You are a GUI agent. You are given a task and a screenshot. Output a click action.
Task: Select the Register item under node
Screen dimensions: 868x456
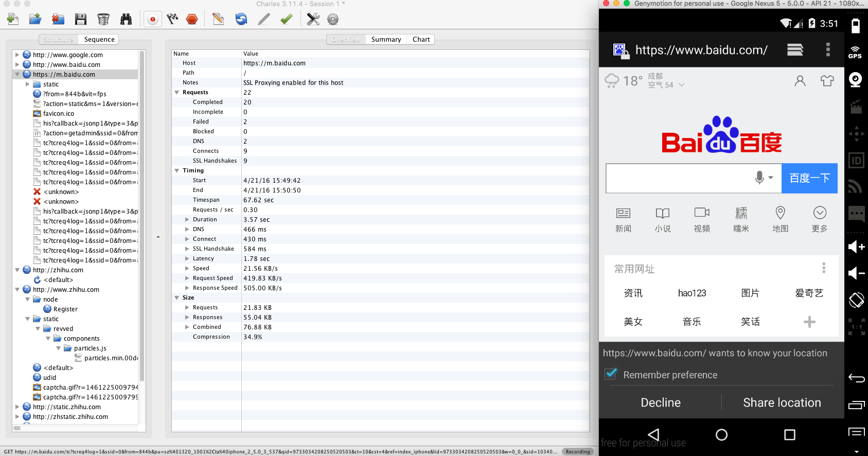pyautogui.click(x=65, y=309)
